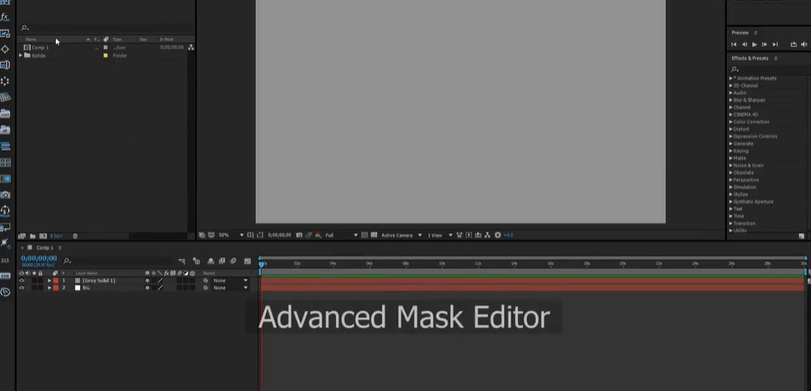Image resolution: width=811 pixels, height=391 pixels.
Task: Click the show channel RGB icon
Action: point(318,235)
